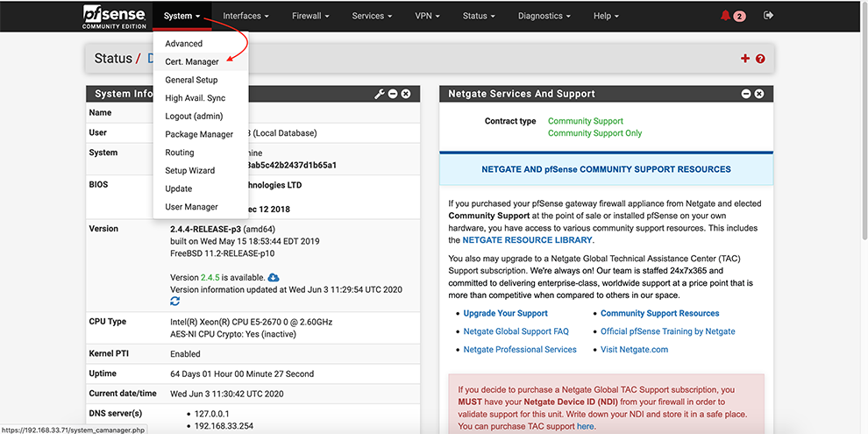868x434 pixels.
Task: Open the NETGATE RESOURCE LIBRARY link
Action: click(527, 239)
